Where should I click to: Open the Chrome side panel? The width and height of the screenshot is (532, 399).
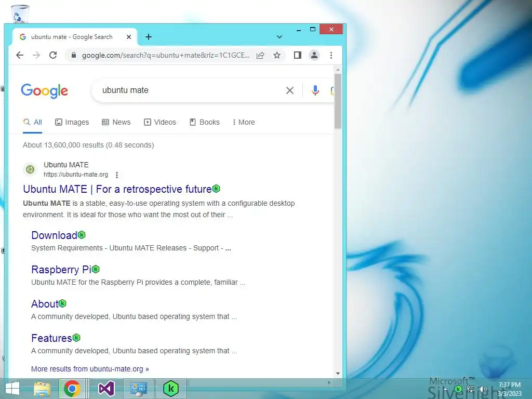coord(298,55)
